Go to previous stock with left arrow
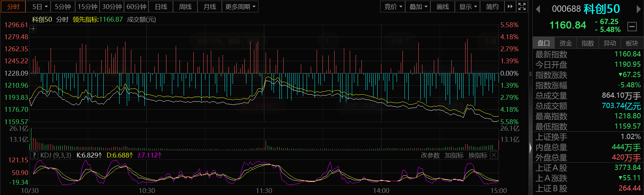The height and width of the screenshot is (195, 644). 538,9
